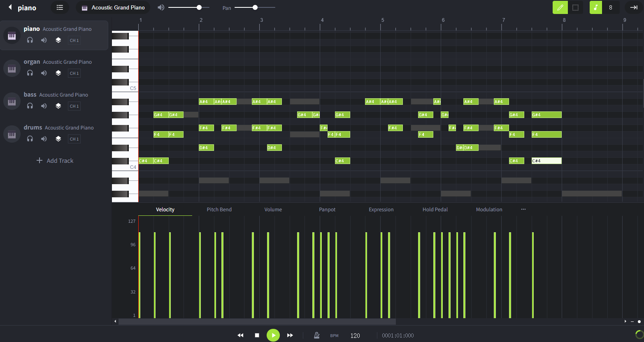Select the white highlighted C#4 note
Image resolution: width=644 pixels, height=342 pixels.
[x=546, y=161]
